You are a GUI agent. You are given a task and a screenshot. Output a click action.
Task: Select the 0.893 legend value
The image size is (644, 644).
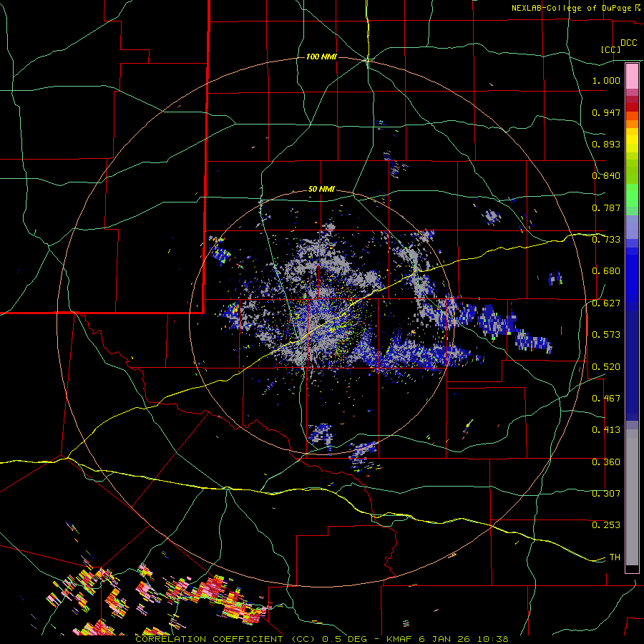tap(606, 144)
